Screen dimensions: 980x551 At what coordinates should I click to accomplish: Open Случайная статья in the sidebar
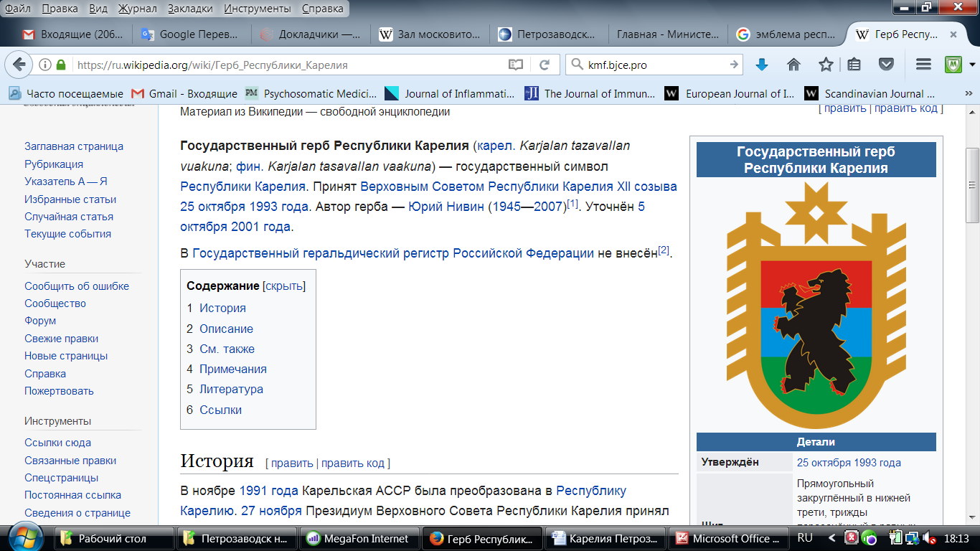69,217
